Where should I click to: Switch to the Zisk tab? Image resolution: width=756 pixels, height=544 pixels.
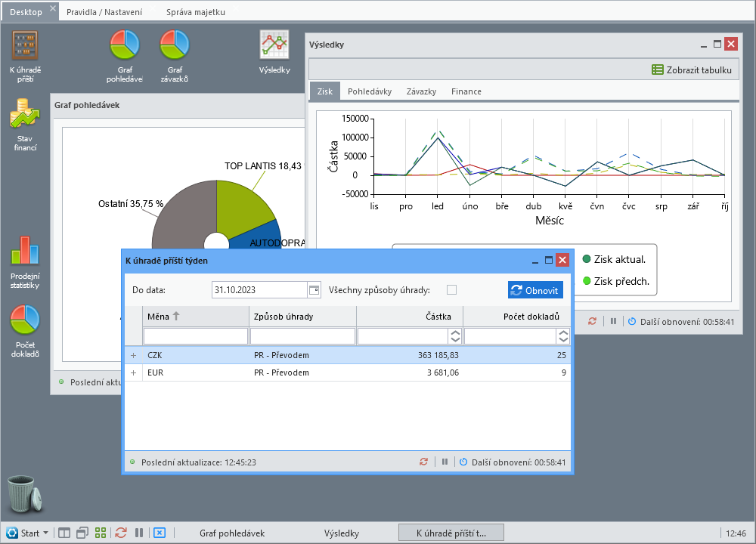(325, 91)
